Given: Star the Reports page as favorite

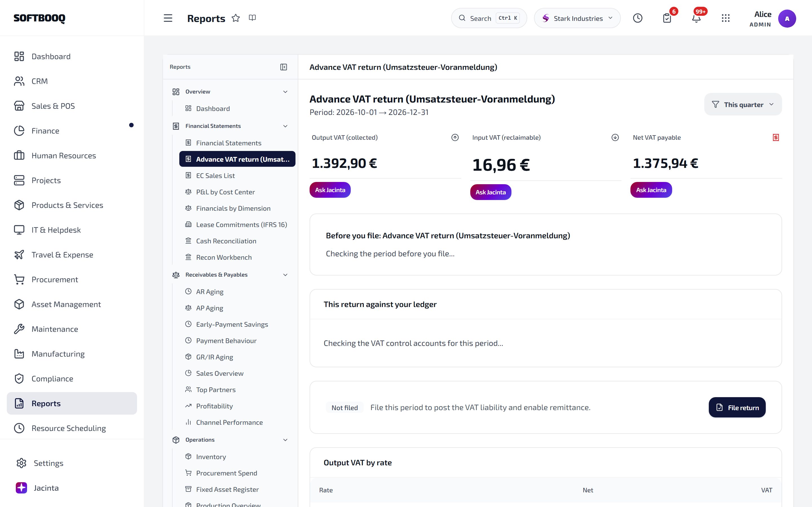Looking at the screenshot, I should [x=236, y=18].
